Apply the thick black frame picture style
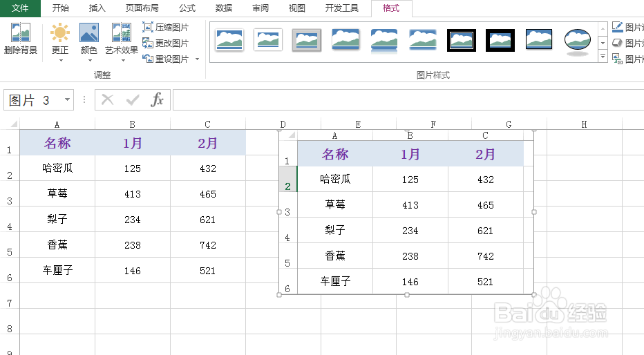The width and height of the screenshot is (644, 355). [x=500, y=40]
